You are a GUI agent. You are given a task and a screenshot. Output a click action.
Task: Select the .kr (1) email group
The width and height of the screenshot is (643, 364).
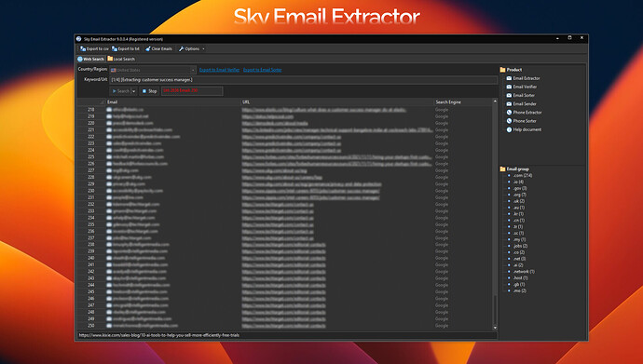tap(518, 214)
